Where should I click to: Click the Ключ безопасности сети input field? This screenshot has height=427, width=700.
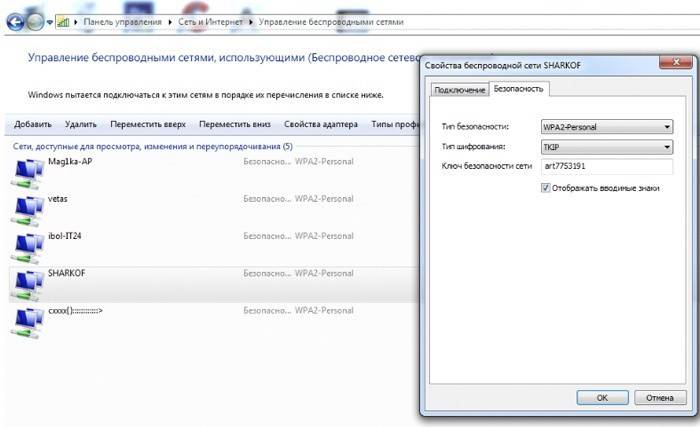(605, 167)
